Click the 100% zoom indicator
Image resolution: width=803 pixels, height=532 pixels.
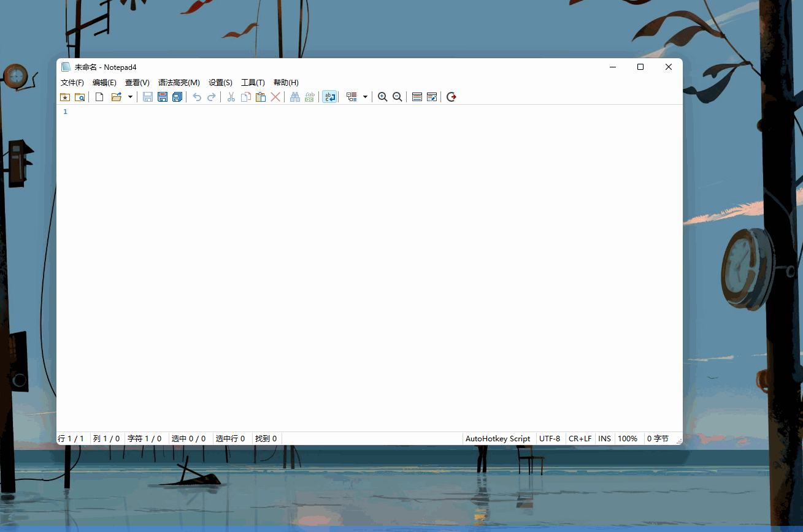pos(628,438)
